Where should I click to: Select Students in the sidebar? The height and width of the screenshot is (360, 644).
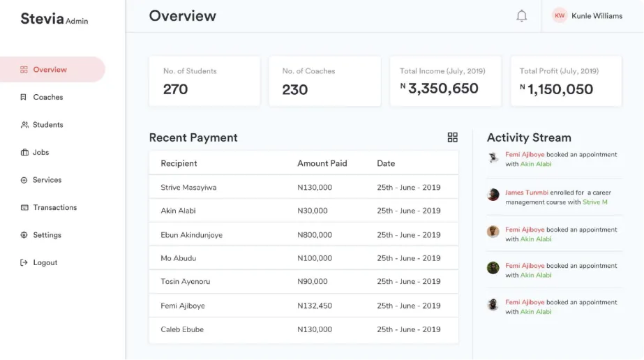tap(47, 125)
